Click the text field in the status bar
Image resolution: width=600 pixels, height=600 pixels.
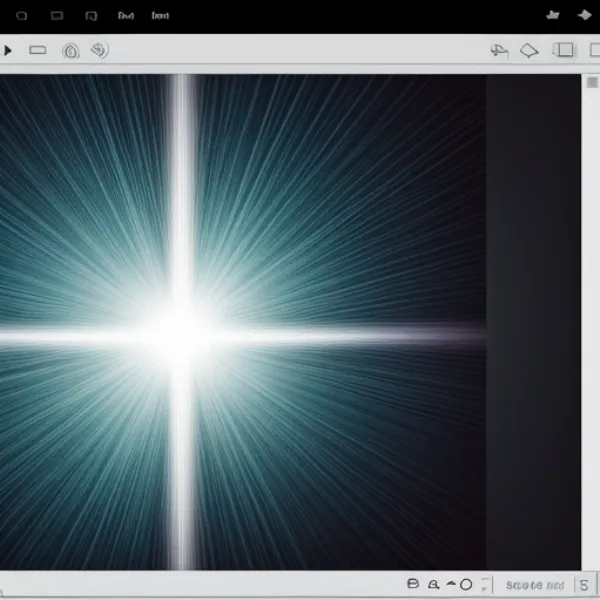click(535, 584)
